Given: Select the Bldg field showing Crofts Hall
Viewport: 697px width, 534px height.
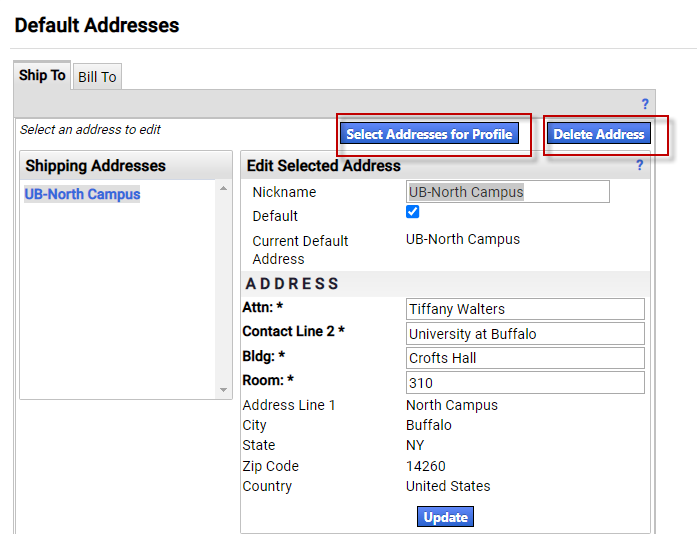Looking at the screenshot, I should pyautogui.click(x=525, y=358).
